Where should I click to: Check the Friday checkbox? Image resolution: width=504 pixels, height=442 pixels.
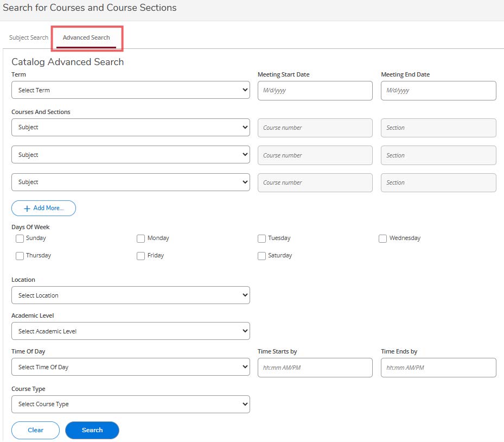coord(141,256)
